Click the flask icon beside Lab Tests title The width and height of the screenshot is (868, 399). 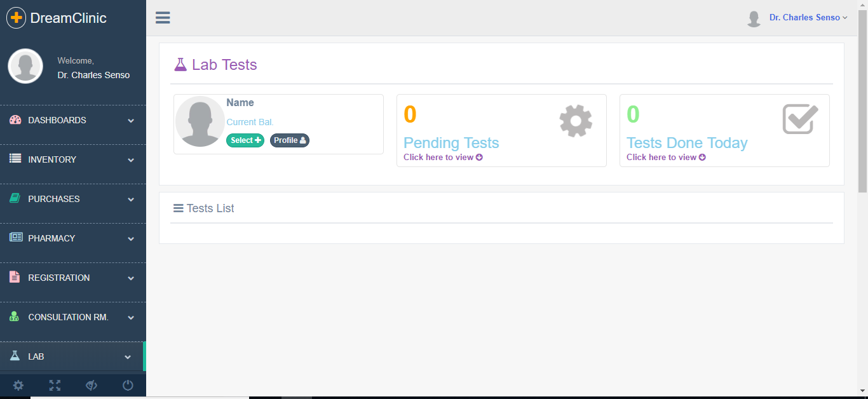(180, 65)
